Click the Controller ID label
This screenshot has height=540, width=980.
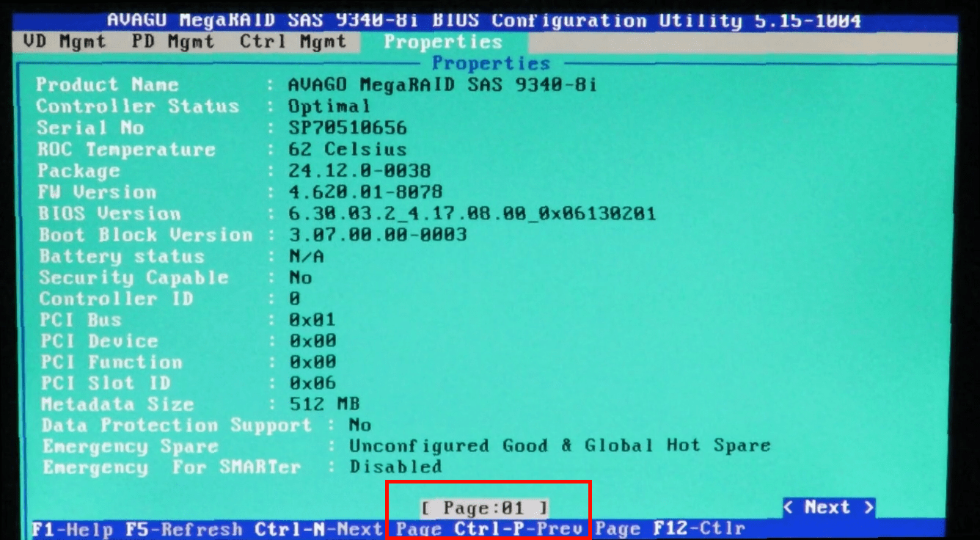click(x=116, y=299)
